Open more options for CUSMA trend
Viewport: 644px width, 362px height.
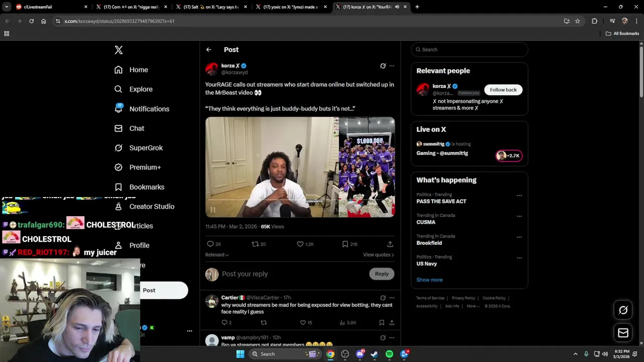pyautogui.click(x=519, y=217)
